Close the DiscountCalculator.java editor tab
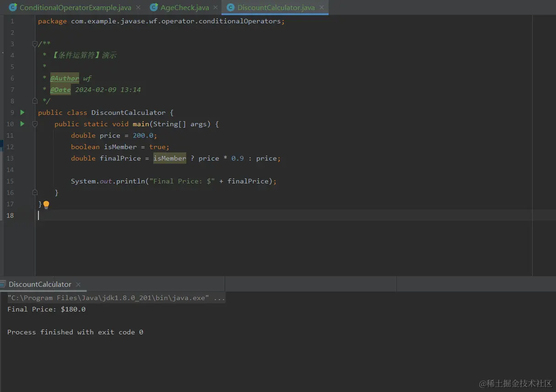The image size is (556, 392). click(322, 7)
